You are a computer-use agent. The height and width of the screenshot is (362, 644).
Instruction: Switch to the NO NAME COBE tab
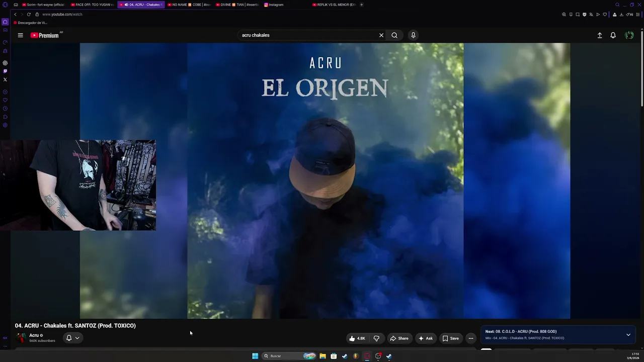click(x=189, y=5)
